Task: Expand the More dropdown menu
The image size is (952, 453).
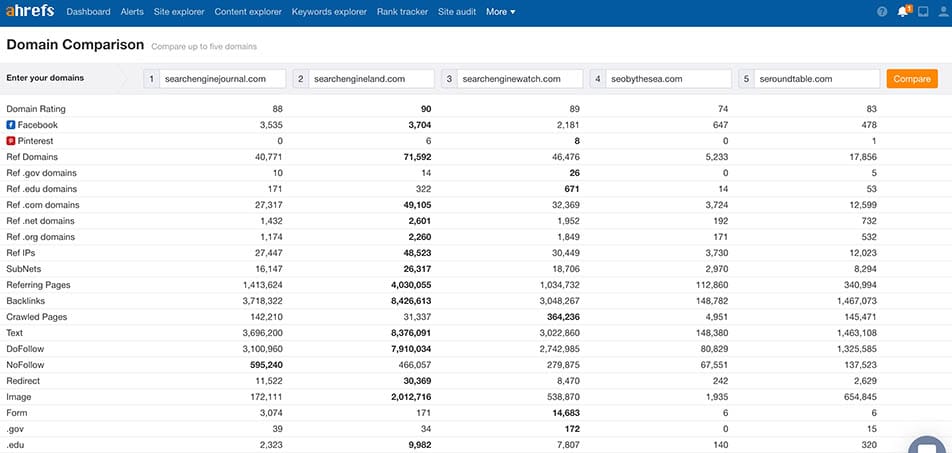Action: [500, 12]
